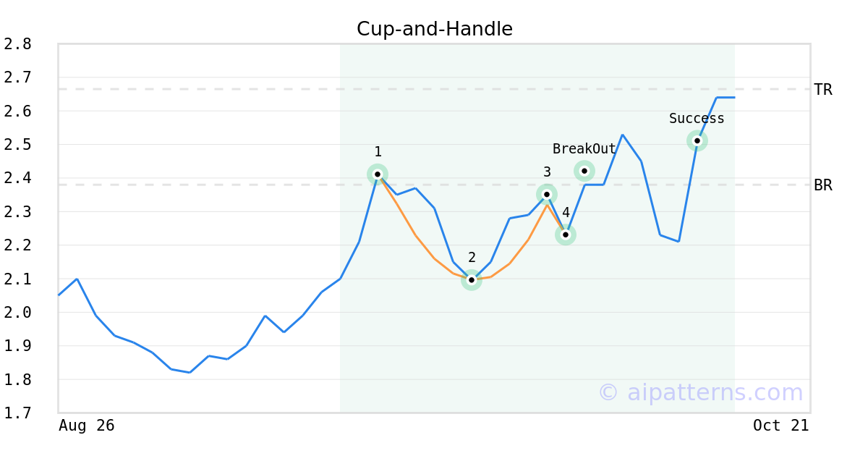Click the Success text label
This screenshot has height=456, width=868.
[697, 119]
